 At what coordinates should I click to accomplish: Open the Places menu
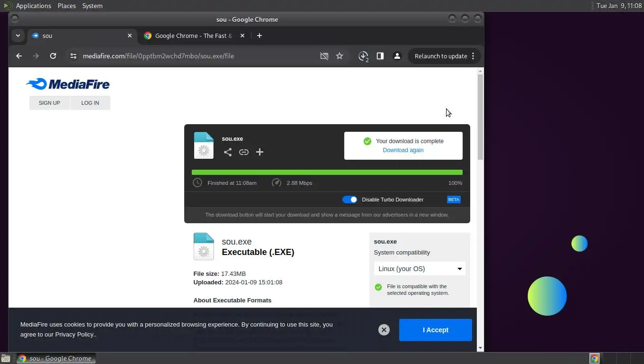(67, 6)
